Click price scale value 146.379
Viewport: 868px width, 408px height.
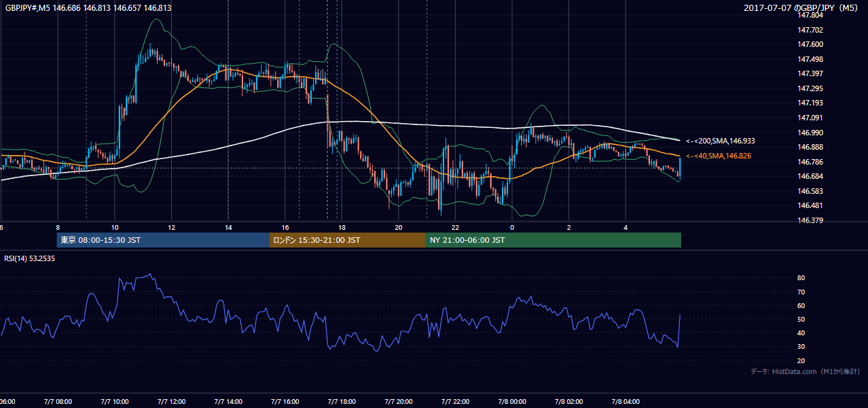click(811, 220)
